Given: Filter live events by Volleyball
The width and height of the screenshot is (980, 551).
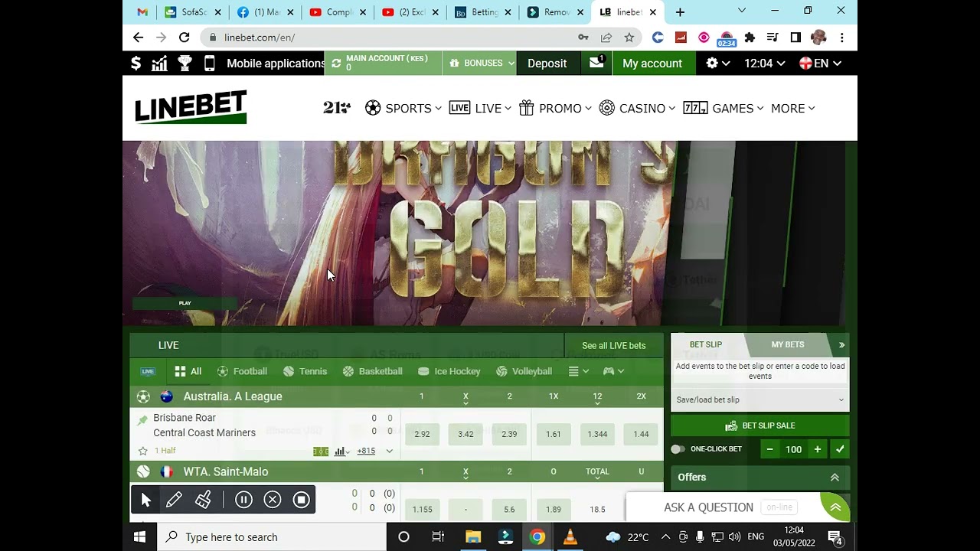Looking at the screenshot, I should (x=524, y=371).
